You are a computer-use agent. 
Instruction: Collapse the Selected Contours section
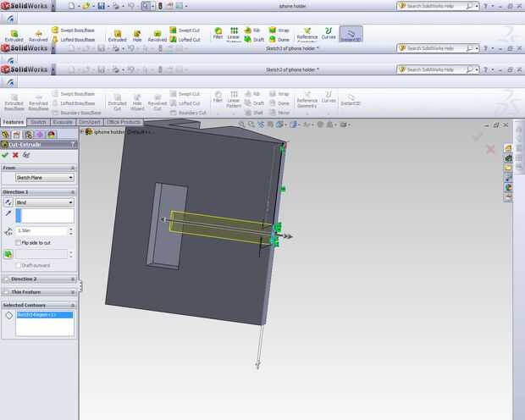click(x=72, y=305)
